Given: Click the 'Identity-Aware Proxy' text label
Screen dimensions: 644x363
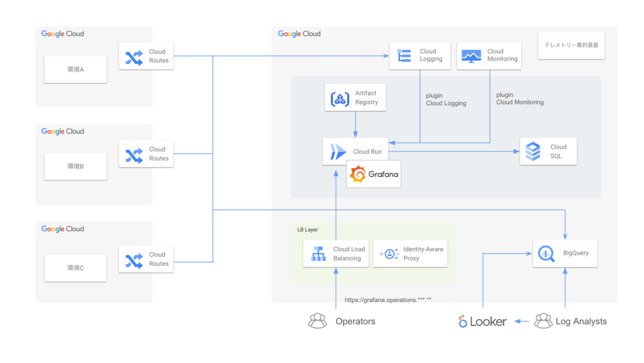Looking at the screenshot, I should coord(423,253).
